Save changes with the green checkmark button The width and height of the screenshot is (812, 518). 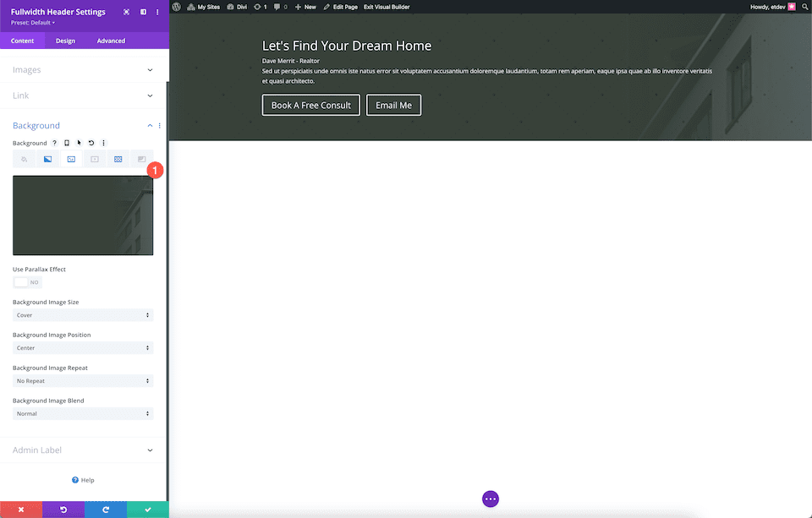[147, 510]
